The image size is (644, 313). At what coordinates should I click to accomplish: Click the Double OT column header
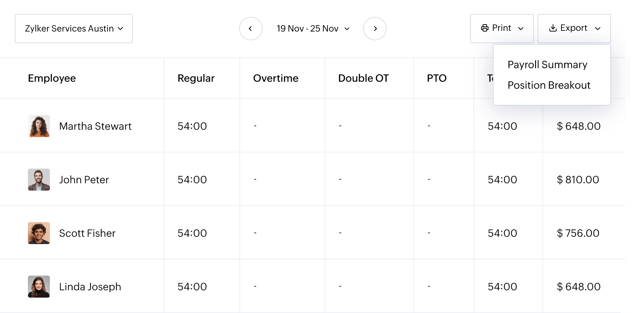363,78
